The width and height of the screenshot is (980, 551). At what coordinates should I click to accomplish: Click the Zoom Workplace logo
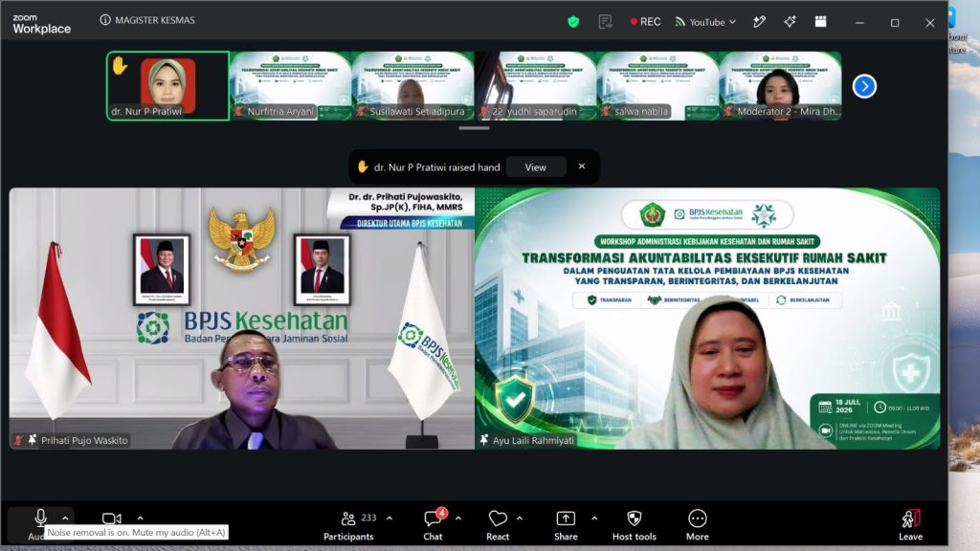[x=41, y=24]
